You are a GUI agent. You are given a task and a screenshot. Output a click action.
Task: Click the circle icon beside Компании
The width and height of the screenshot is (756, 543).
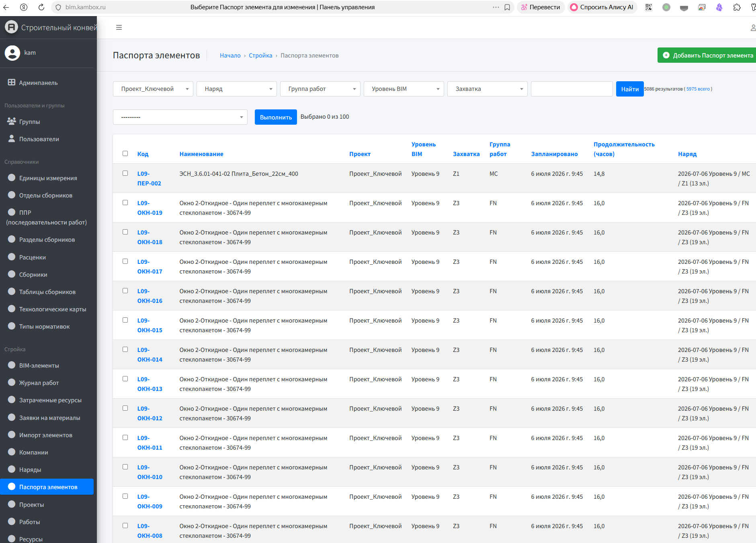12,452
